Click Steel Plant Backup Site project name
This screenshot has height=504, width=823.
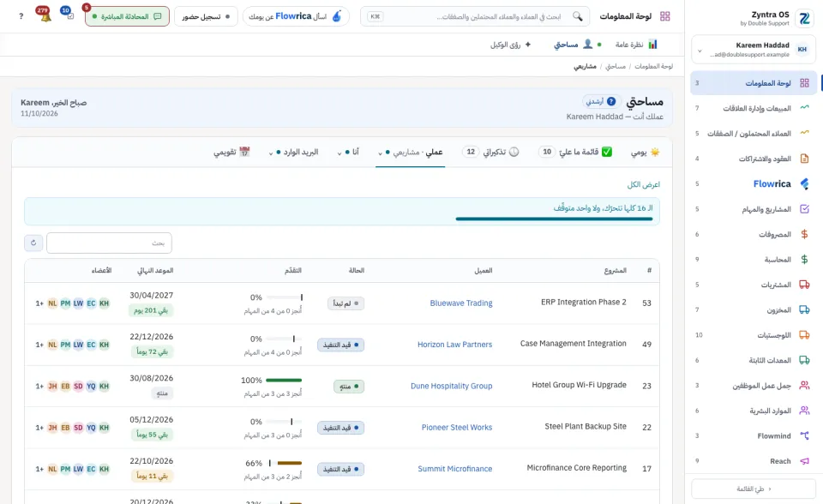586,426
